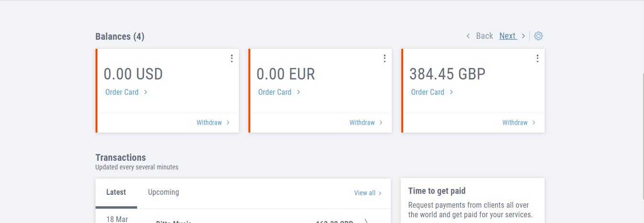This screenshot has height=223, width=644.
Task: Click Withdraw on the GBP balance
Action: 515,123
